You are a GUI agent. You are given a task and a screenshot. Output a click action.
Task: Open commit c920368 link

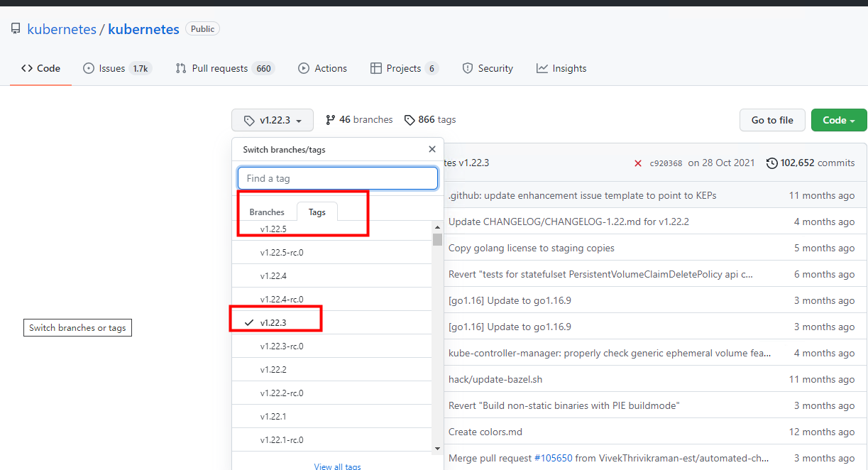[666, 163]
